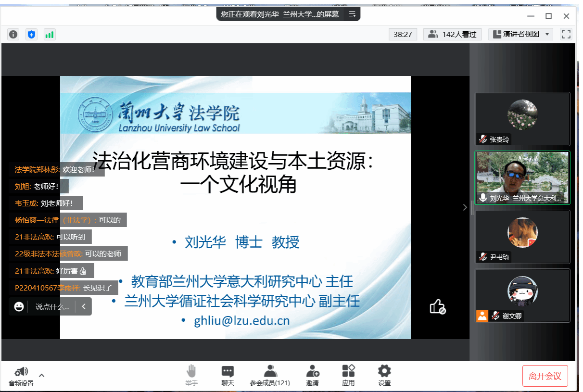Enter full screen mode via the corner icon
The height and width of the screenshot is (392, 583).
[x=566, y=34]
